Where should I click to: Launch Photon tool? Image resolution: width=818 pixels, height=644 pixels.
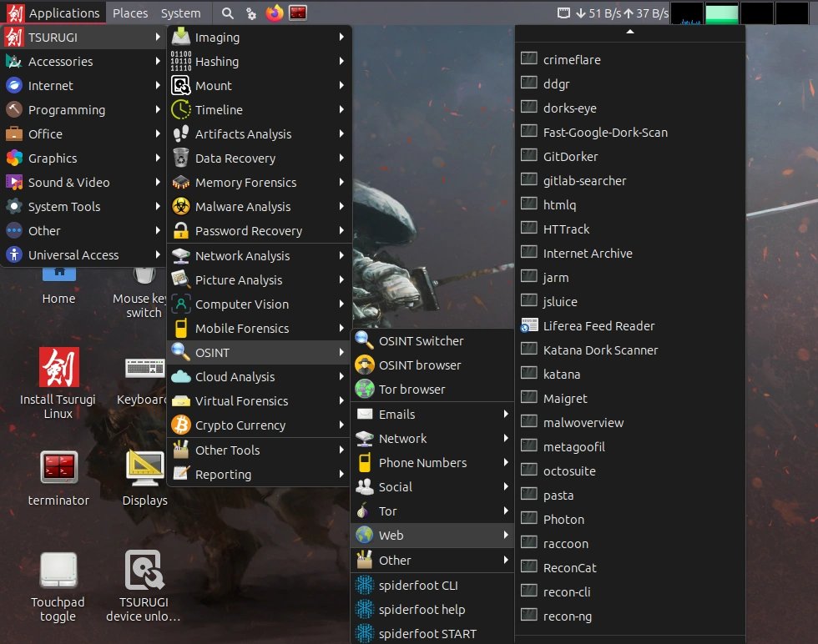coord(629,520)
